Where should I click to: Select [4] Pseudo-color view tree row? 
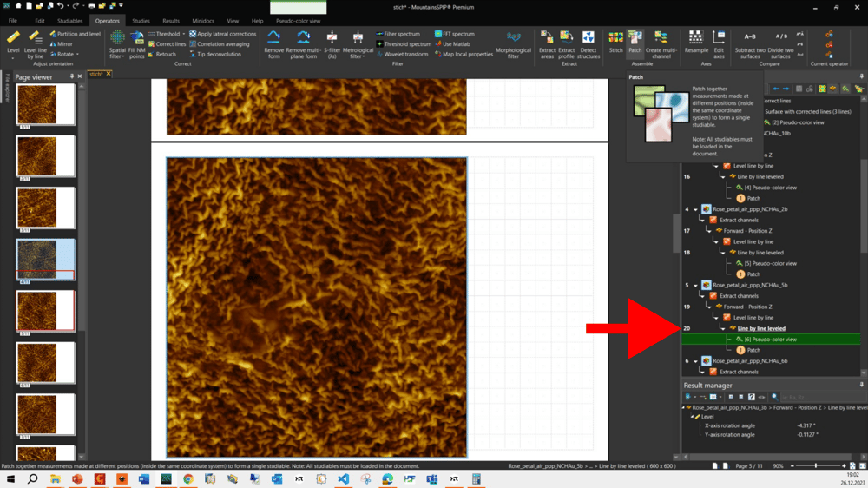(771, 188)
